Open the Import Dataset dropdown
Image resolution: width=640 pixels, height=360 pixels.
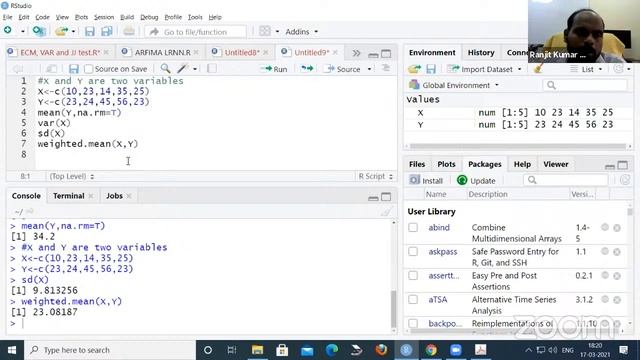pos(484,69)
